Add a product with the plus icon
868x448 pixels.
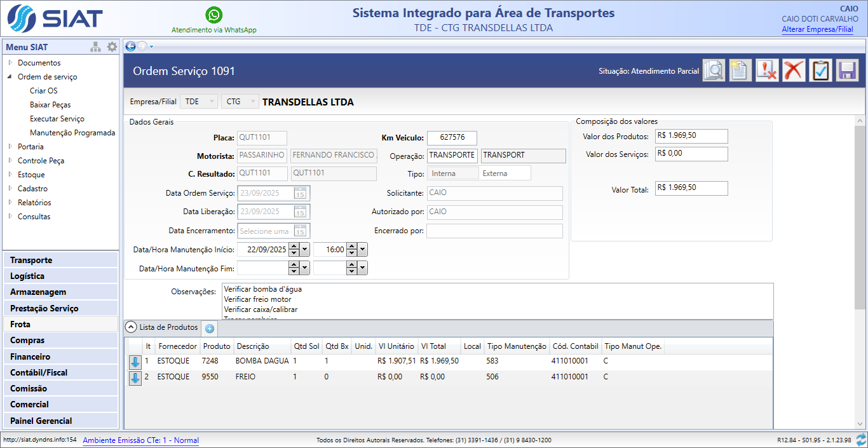point(210,329)
